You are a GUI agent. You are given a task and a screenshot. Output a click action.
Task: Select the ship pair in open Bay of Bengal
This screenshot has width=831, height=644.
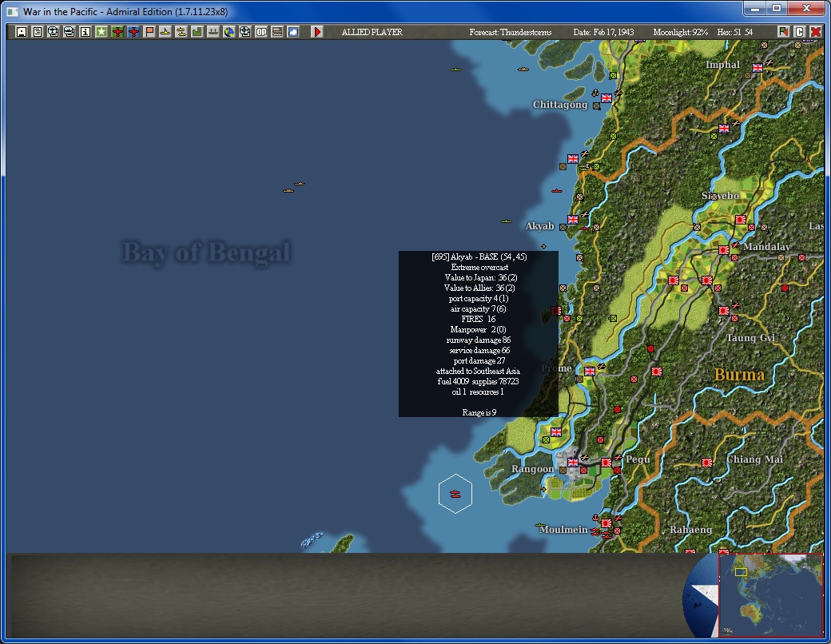(x=293, y=187)
